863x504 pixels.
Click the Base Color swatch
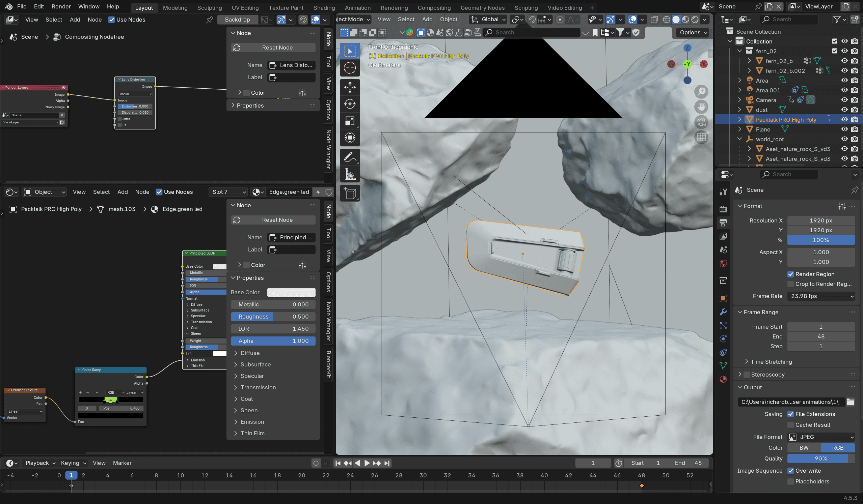(x=291, y=292)
